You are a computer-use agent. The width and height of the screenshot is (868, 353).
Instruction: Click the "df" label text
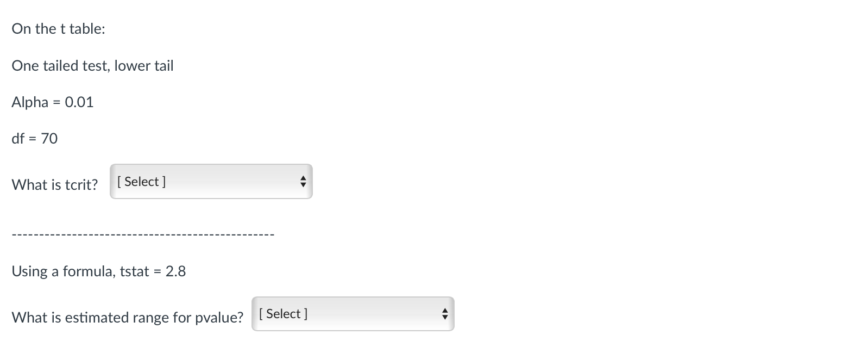tap(18, 139)
